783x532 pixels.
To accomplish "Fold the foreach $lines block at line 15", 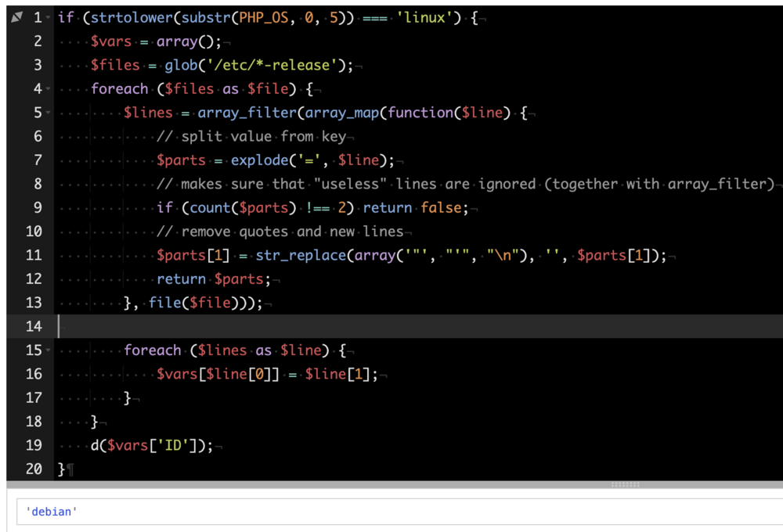I will pyautogui.click(x=49, y=350).
